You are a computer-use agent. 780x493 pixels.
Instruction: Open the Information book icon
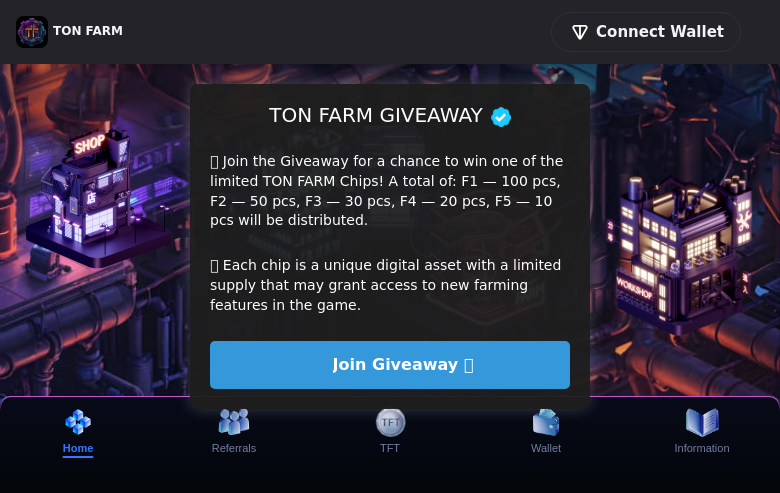click(x=702, y=422)
